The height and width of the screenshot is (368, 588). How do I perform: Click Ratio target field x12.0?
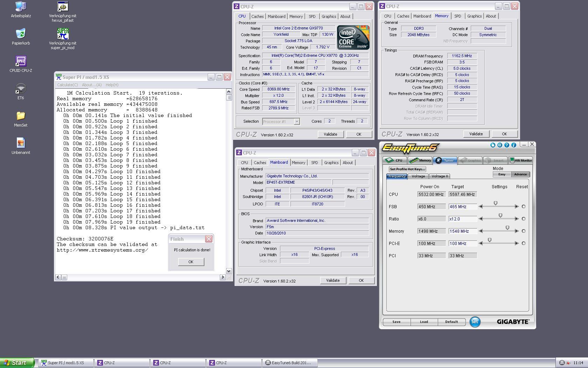[x=463, y=219]
